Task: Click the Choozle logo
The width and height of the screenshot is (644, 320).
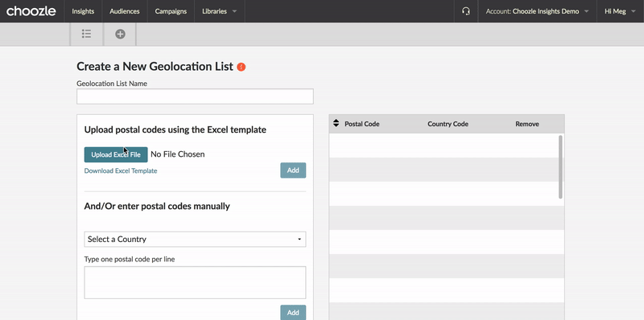Action: [x=31, y=11]
